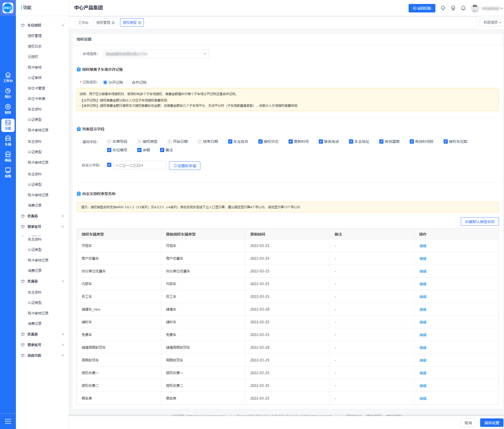Click the notification bell icon
Image resolution: width=504 pixels, height=429 pixels.
[463, 8]
